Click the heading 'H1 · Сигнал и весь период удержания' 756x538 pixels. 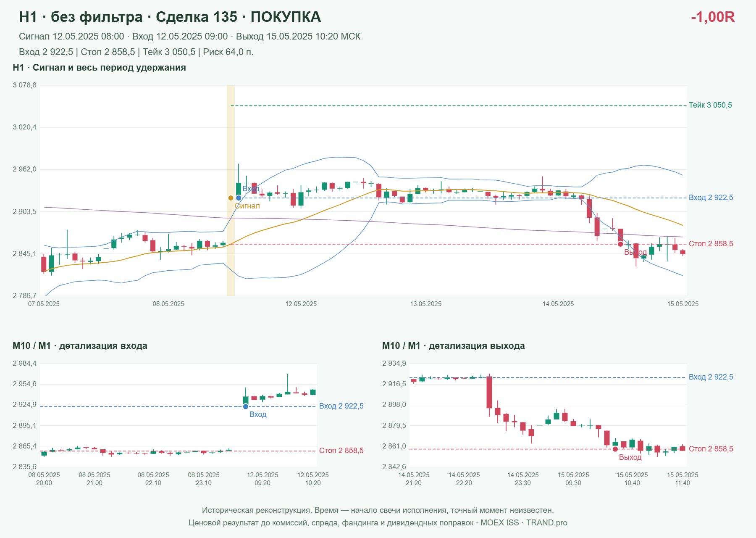pyautogui.click(x=99, y=68)
